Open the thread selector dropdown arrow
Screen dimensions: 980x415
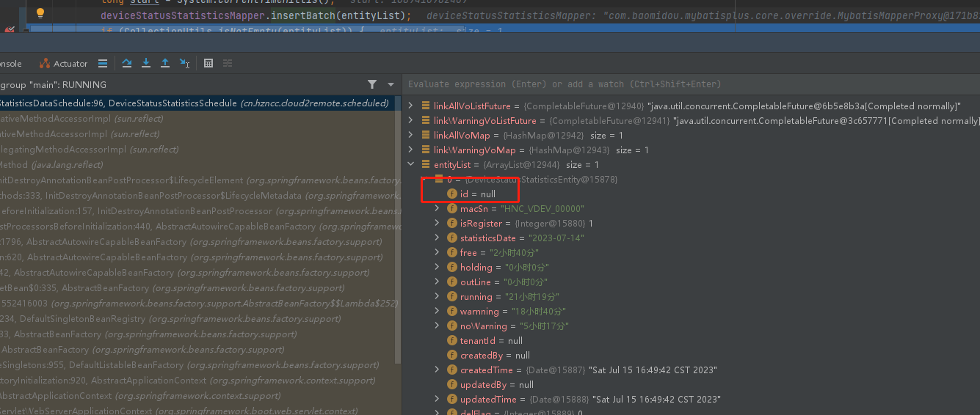click(391, 84)
